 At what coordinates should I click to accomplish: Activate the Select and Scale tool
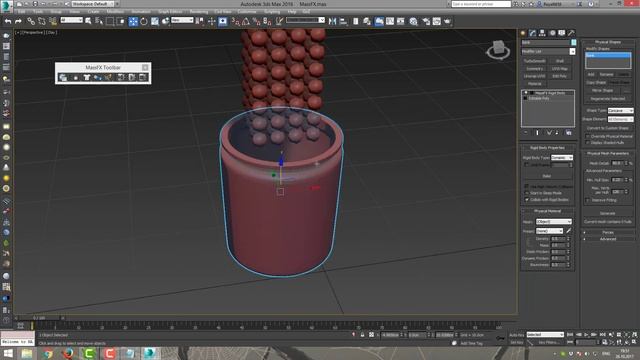click(x=155, y=21)
